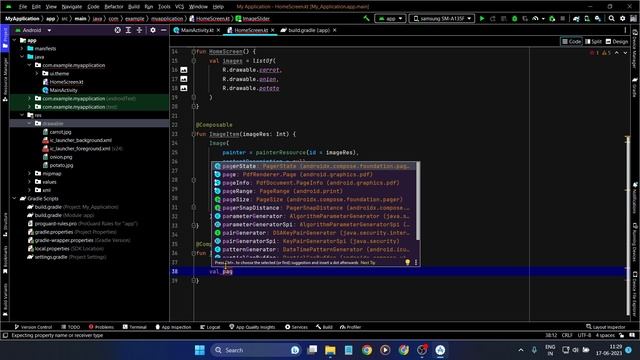This screenshot has width=640, height=360.
Task: Switch editor to Design view
Action: [617, 41]
